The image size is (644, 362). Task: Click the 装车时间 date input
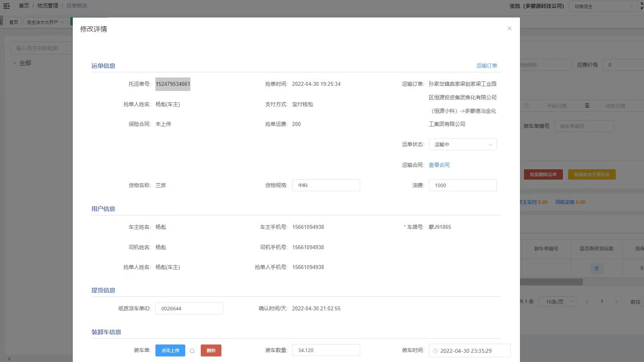(x=470, y=351)
